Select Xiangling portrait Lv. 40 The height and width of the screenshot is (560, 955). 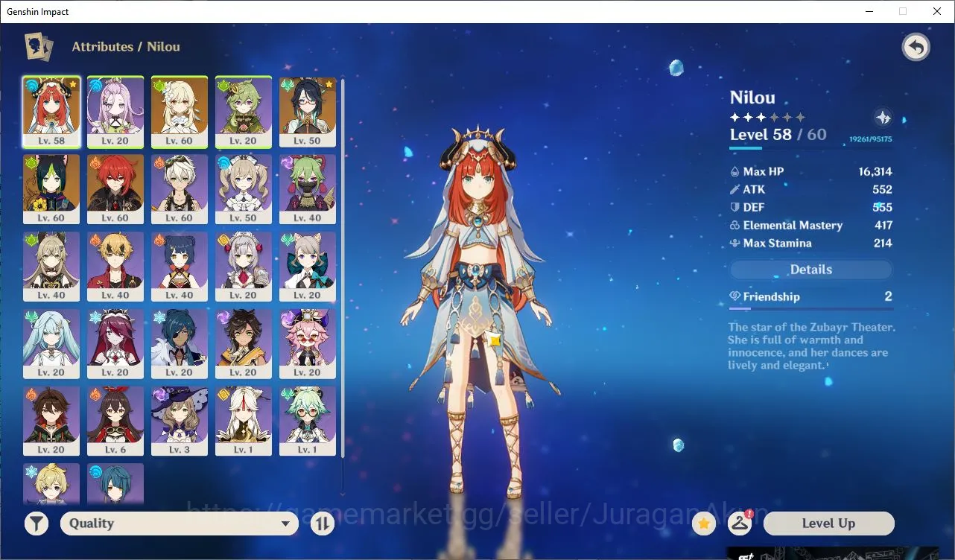pyautogui.click(x=180, y=267)
